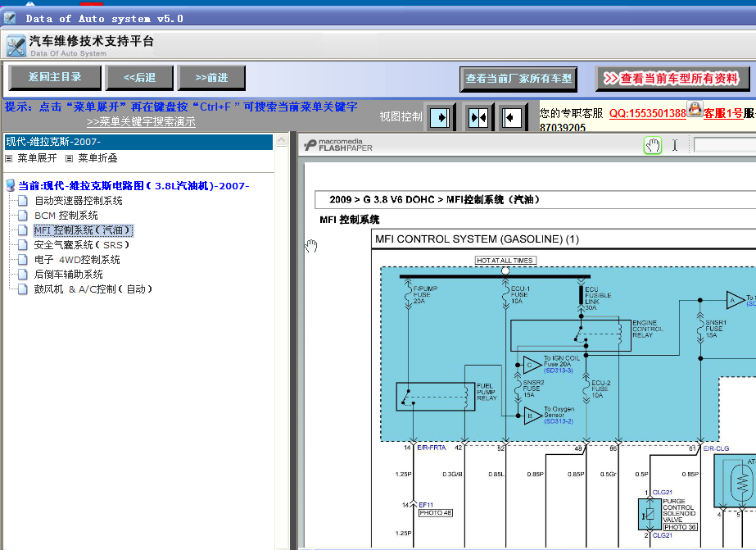The height and width of the screenshot is (550, 756).
Task: Open the 菜单关键字搜索演示 link
Action: click(141, 121)
